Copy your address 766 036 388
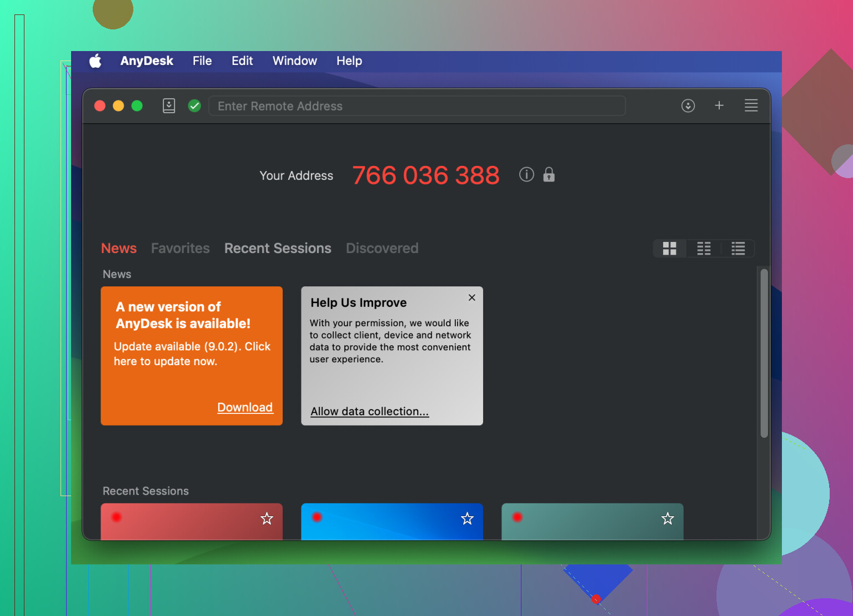This screenshot has width=853, height=616. point(426,175)
